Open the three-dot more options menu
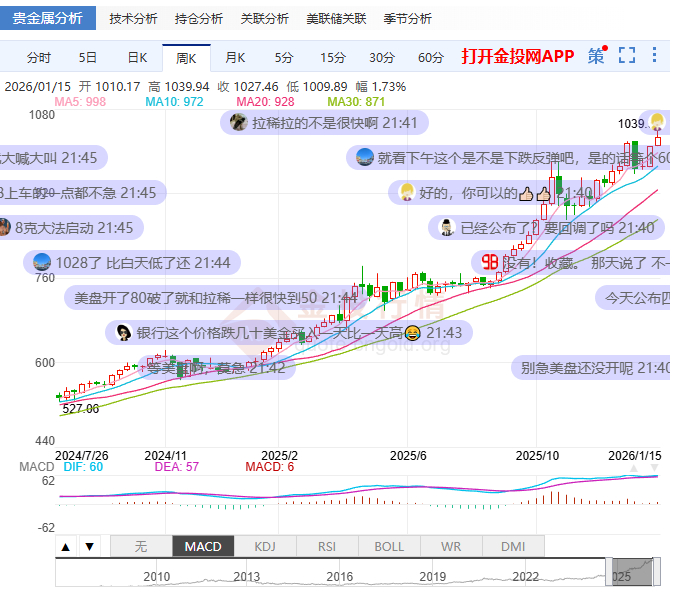The height and width of the screenshot is (598, 684). pyautogui.click(x=654, y=55)
